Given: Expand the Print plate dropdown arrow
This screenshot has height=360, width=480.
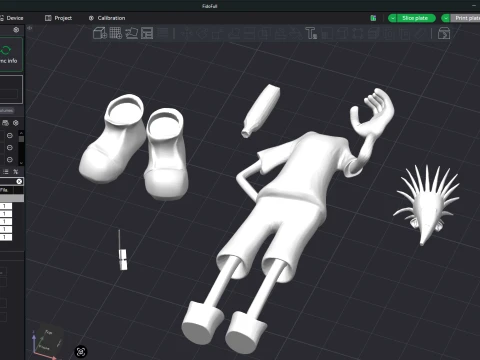Looking at the screenshot, I should click(x=446, y=18).
